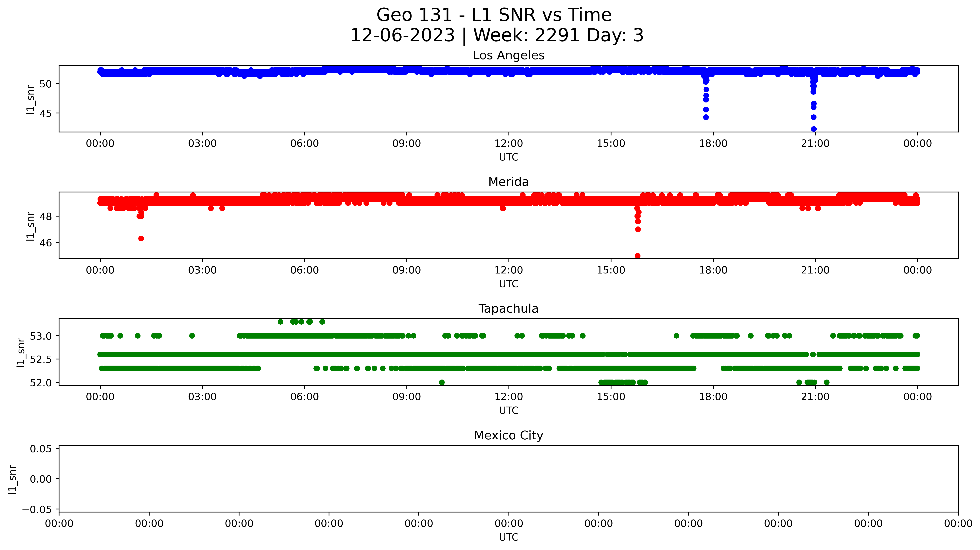The image size is (980, 550).
Task: Click the '12:00' x-tick of the Merida plot
Action: click(x=509, y=270)
